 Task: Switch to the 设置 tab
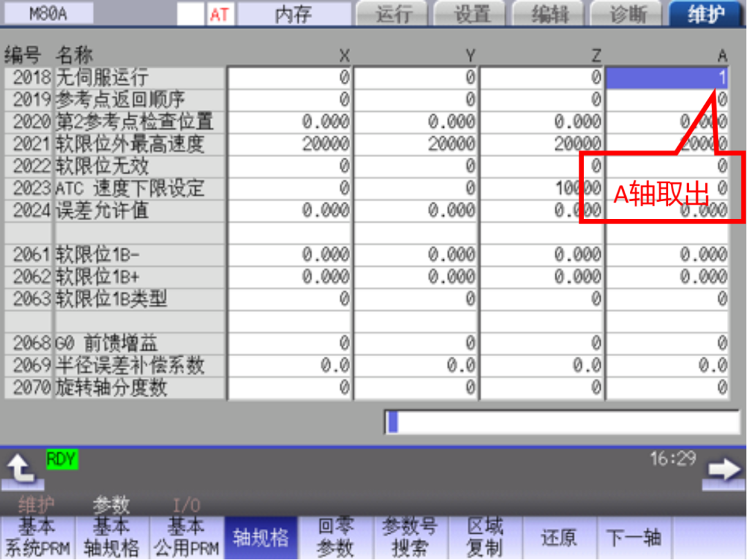[x=472, y=14]
